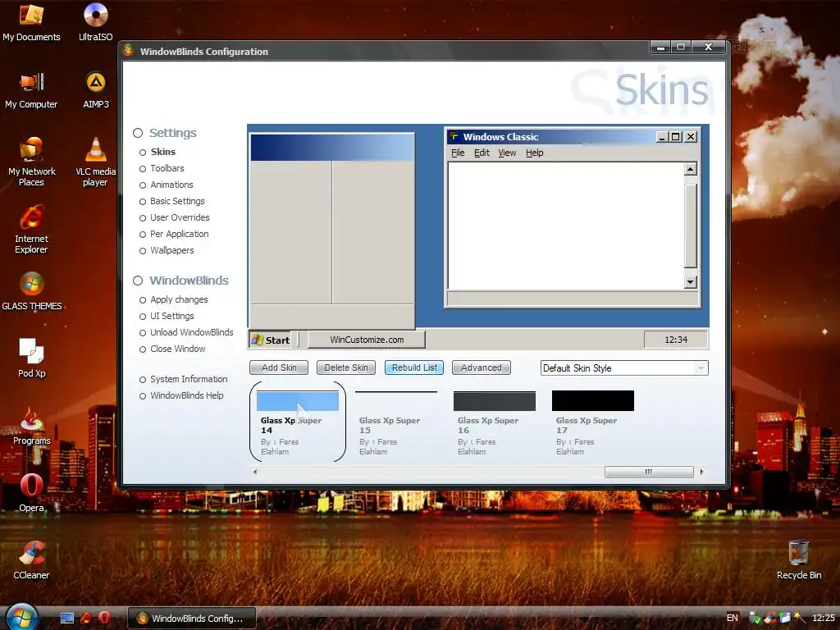Select the Skins settings option
840x630 pixels.
pos(163,152)
